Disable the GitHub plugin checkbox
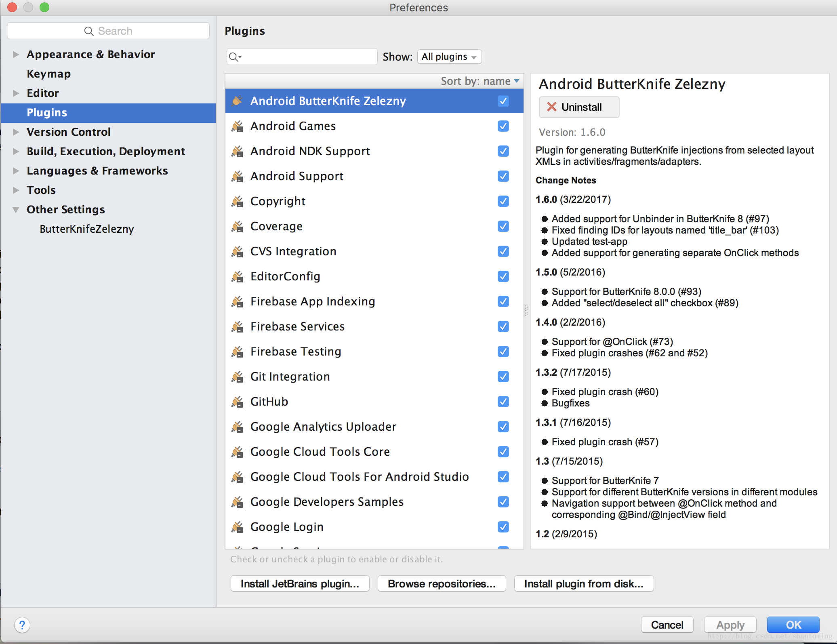Viewport: 837px width, 644px height. click(503, 402)
